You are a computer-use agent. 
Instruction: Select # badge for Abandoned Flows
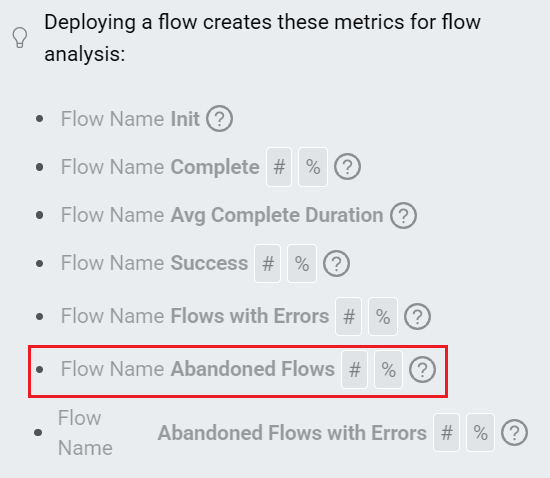355,369
